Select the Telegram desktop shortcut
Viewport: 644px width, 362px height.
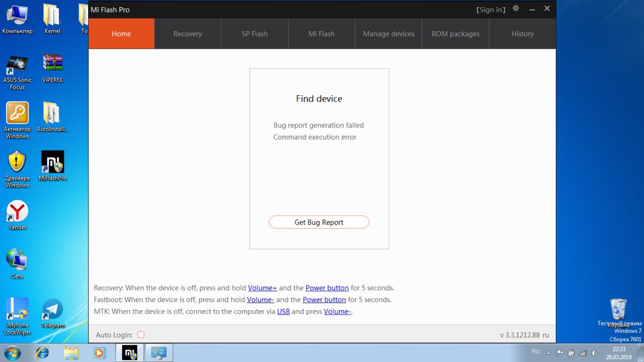coord(52,313)
